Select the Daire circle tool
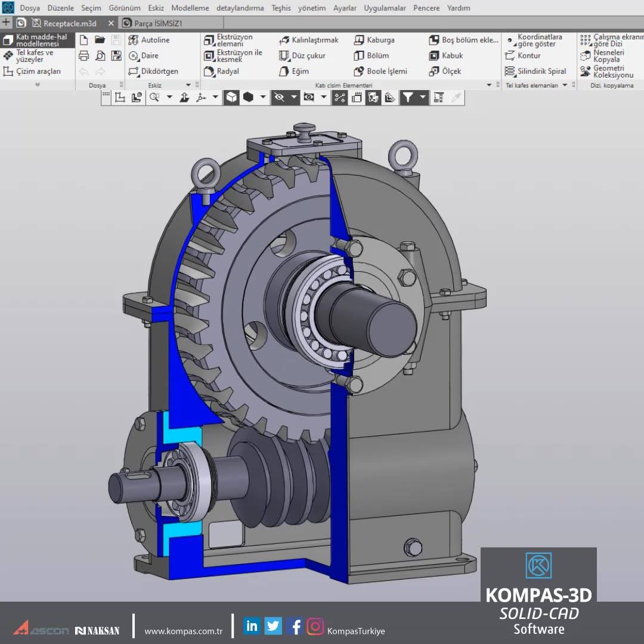The image size is (644, 644). pyautogui.click(x=143, y=55)
